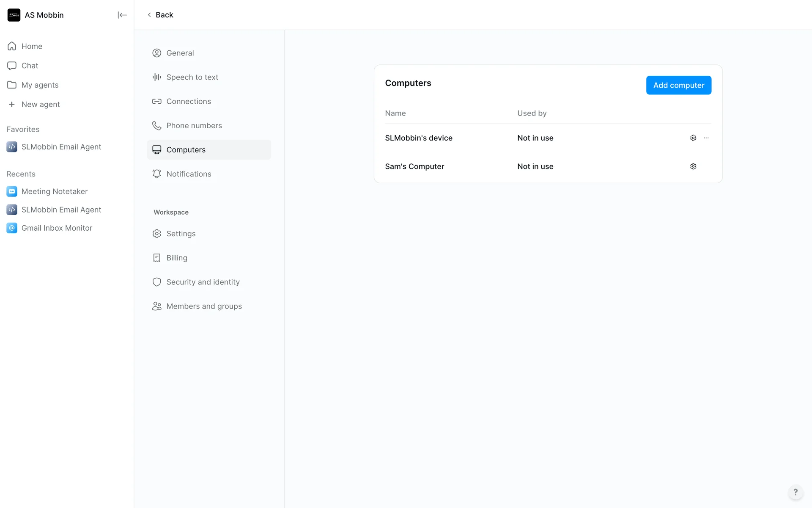Click the Add computer button
The width and height of the screenshot is (812, 508).
pyautogui.click(x=678, y=85)
